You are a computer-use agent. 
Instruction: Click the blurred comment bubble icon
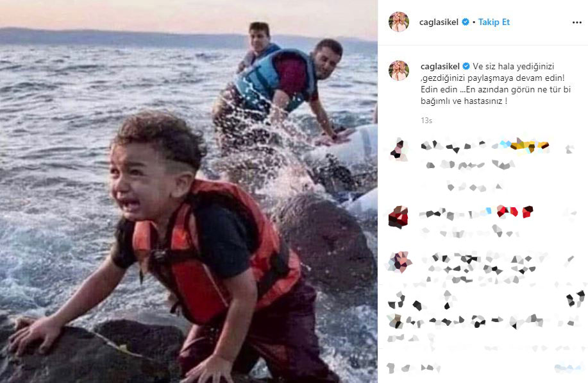[x=417, y=305]
